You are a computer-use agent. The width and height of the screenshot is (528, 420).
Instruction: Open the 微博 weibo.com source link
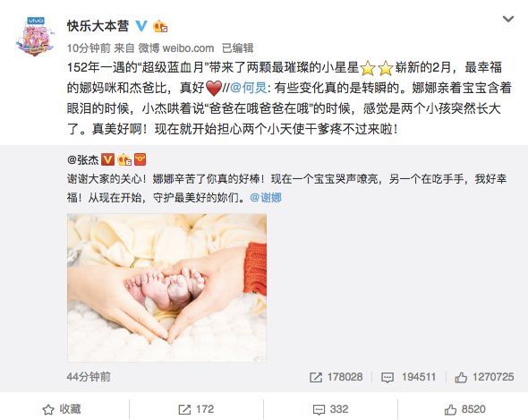[176, 48]
